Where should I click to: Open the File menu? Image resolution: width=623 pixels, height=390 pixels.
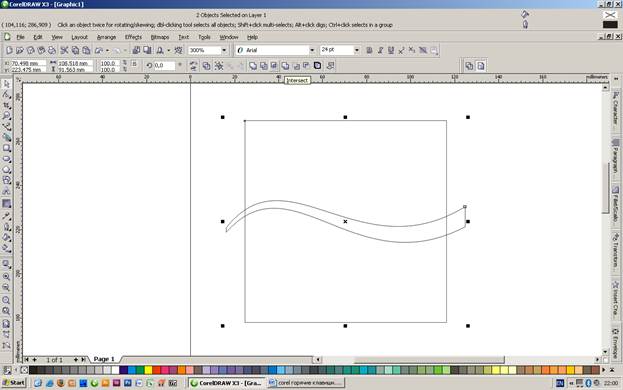click(20, 37)
